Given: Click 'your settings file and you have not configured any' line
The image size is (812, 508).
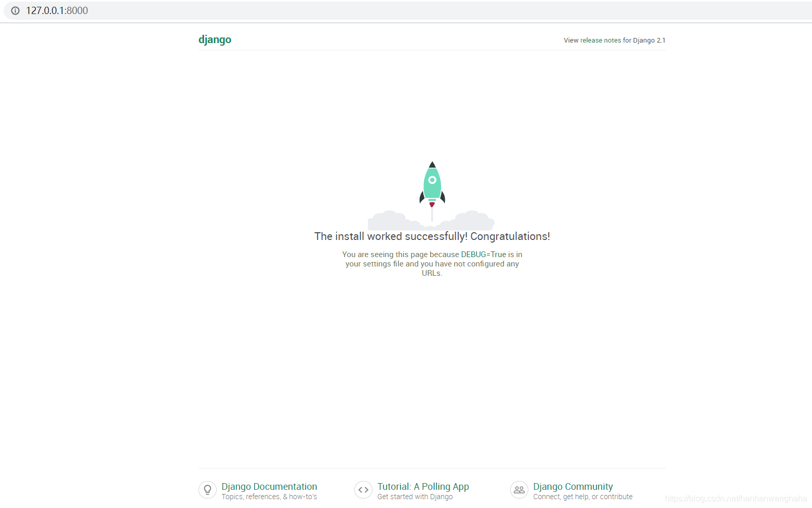Looking at the screenshot, I should (x=432, y=264).
